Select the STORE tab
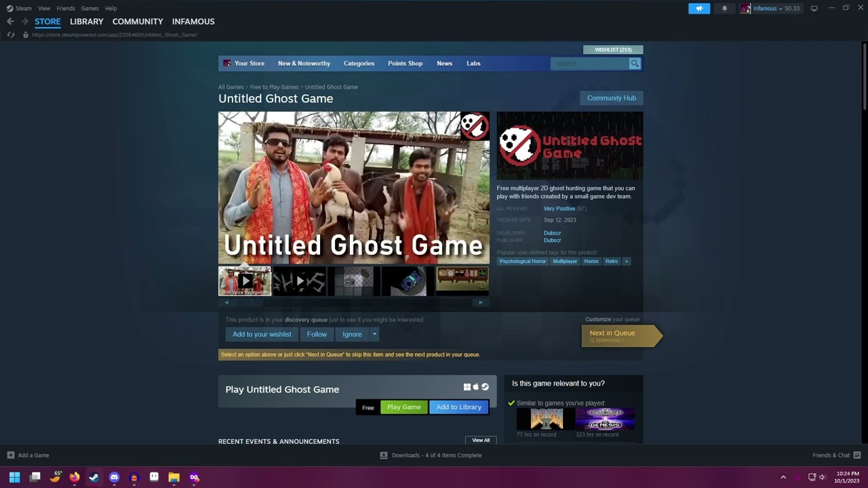The height and width of the screenshot is (488, 868). [x=47, y=22]
